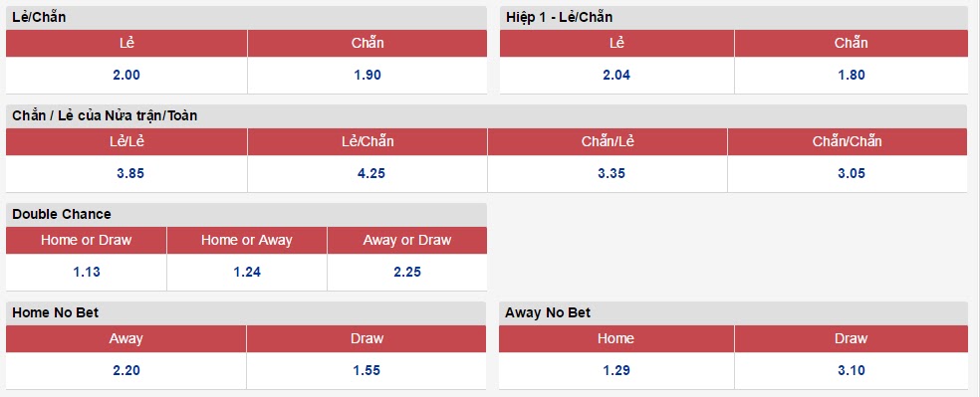Select the Chẵn odds 1.90
Image resolution: width=980 pixels, height=397 pixels.
[x=367, y=75]
